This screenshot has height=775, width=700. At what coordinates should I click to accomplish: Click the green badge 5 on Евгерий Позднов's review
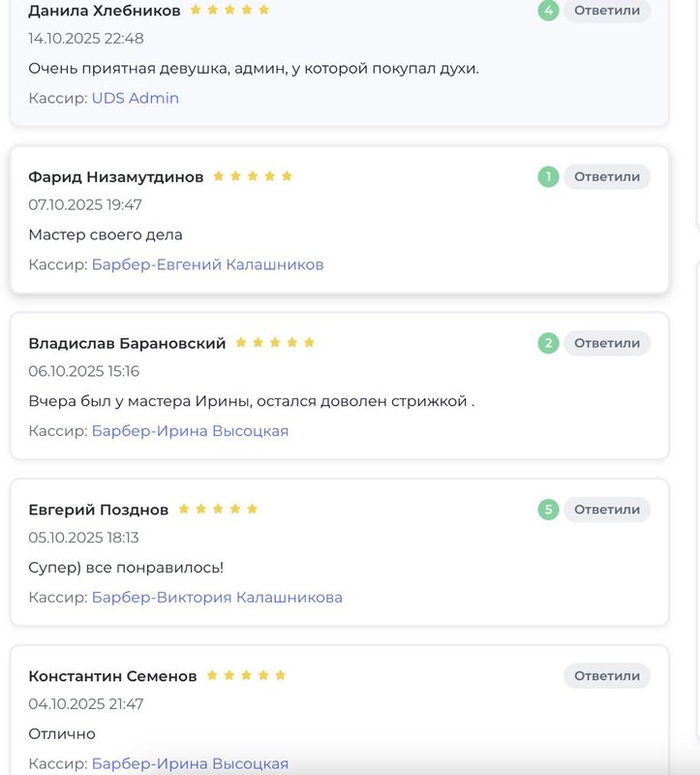[549, 510]
